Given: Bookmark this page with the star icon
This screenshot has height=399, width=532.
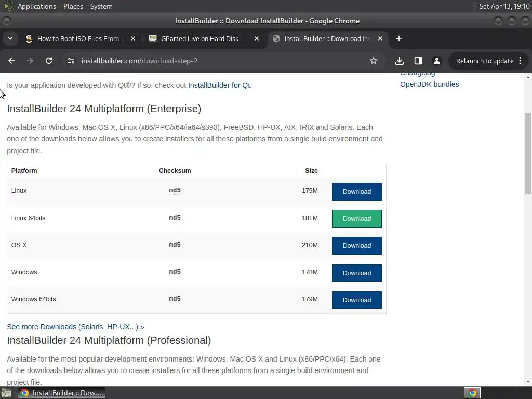Looking at the screenshot, I should (374, 61).
